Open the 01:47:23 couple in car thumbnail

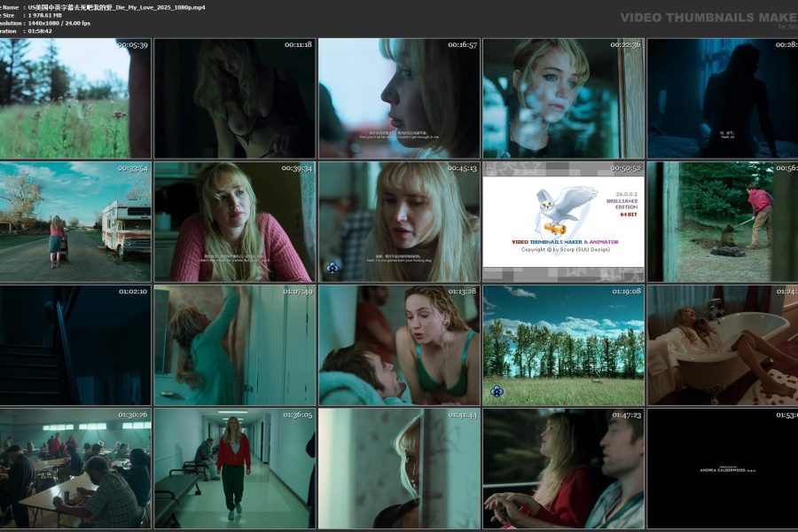click(x=563, y=468)
